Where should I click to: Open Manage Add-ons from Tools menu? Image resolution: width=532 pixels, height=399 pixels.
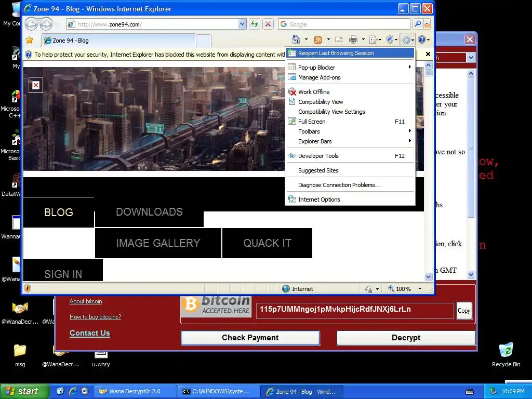pyautogui.click(x=350, y=77)
